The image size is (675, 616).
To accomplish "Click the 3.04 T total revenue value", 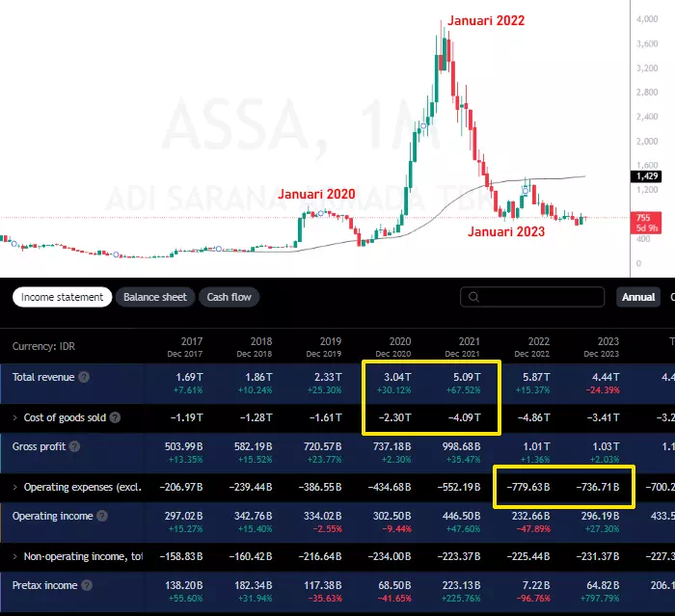I will tap(397, 378).
